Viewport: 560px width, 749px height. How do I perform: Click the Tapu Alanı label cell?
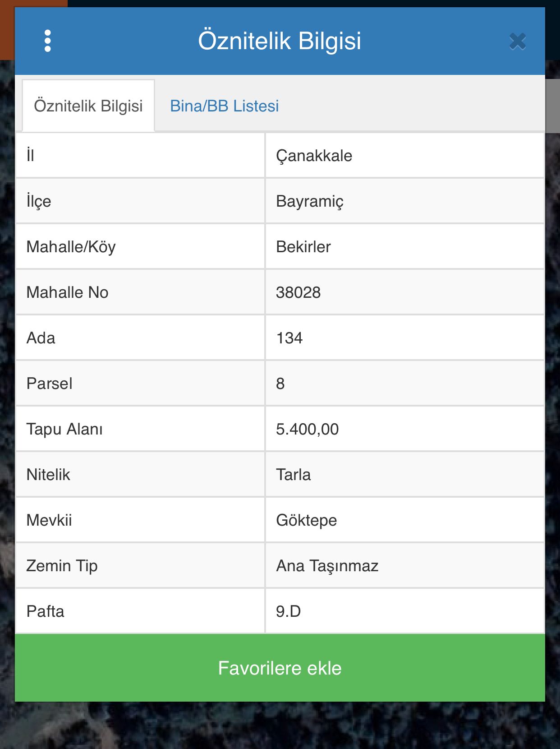[140, 429]
